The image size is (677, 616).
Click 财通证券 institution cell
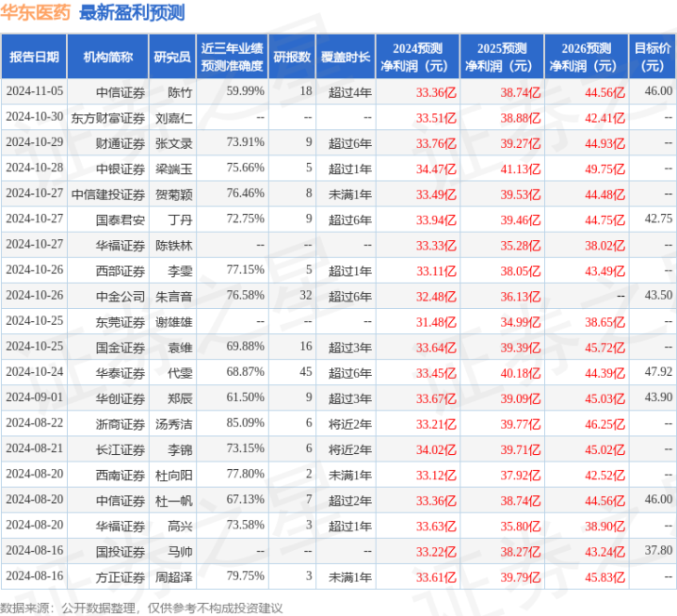pyautogui.click(x=121, y=143)
